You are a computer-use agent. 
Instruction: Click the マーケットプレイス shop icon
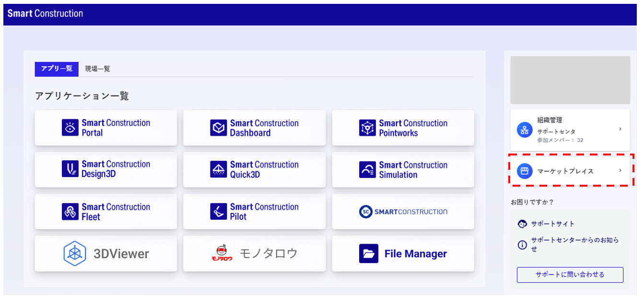coord(525,171)
